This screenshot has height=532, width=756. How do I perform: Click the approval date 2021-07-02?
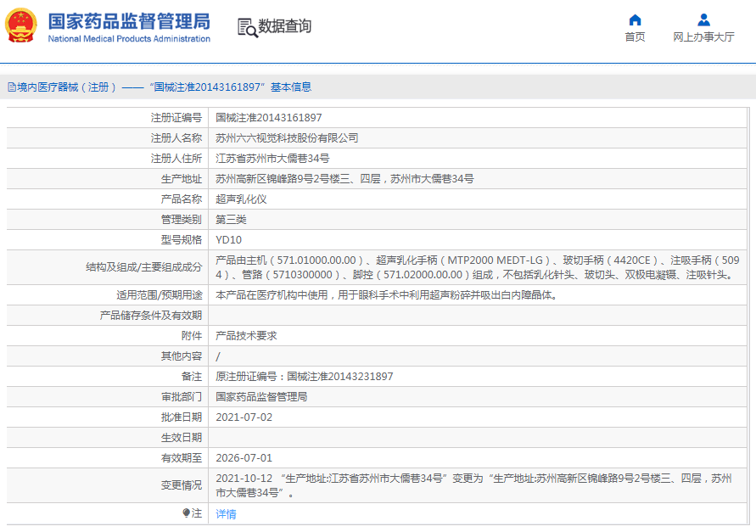(244, 417)
